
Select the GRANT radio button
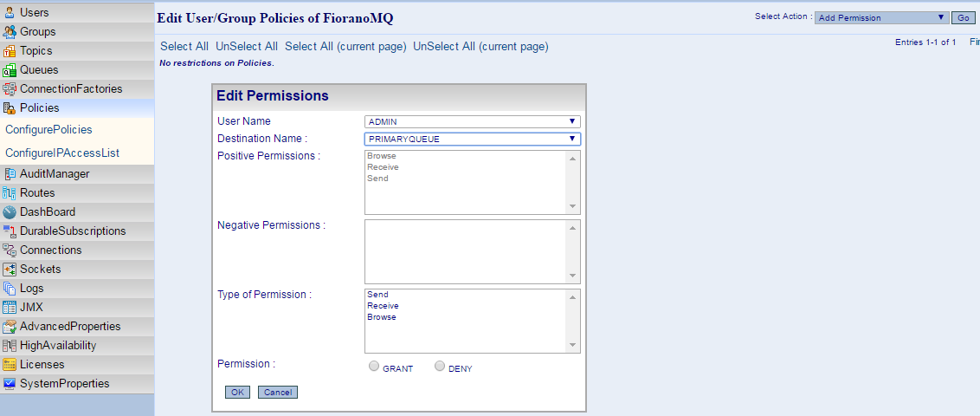[x=374, y=367]
